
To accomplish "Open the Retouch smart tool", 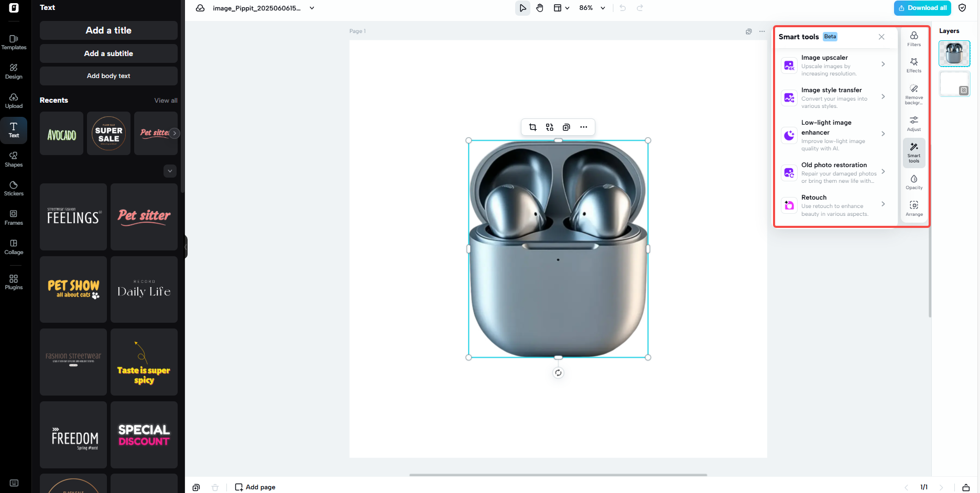I will pos(835,205).
